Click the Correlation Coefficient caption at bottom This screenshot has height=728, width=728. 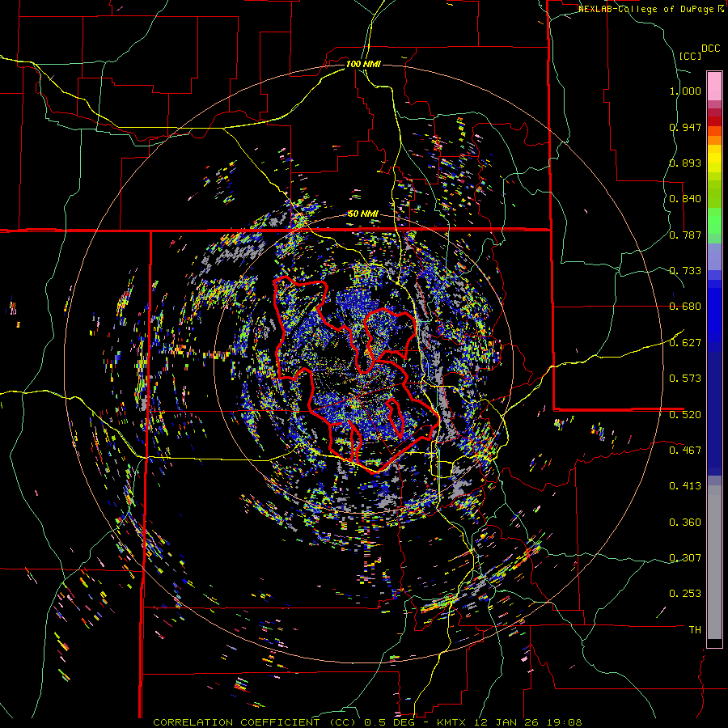pyautogui.click(x=367, y=722)
